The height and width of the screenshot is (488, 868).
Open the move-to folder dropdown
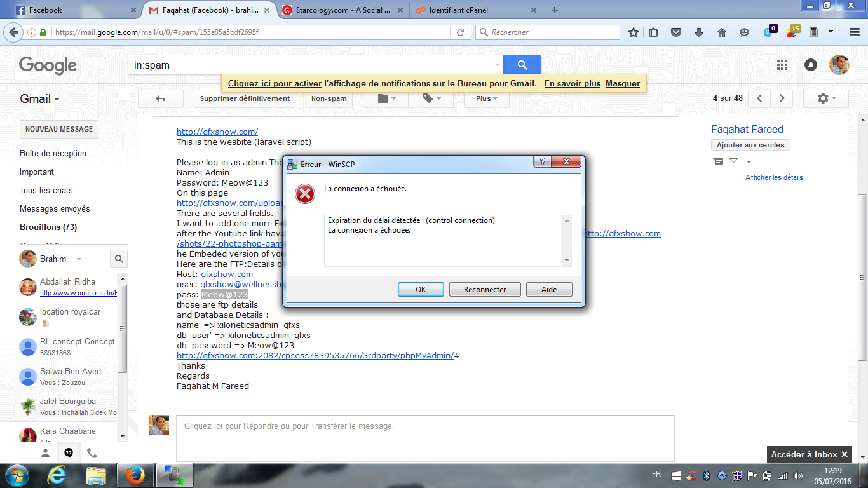[x=386, y=98]
